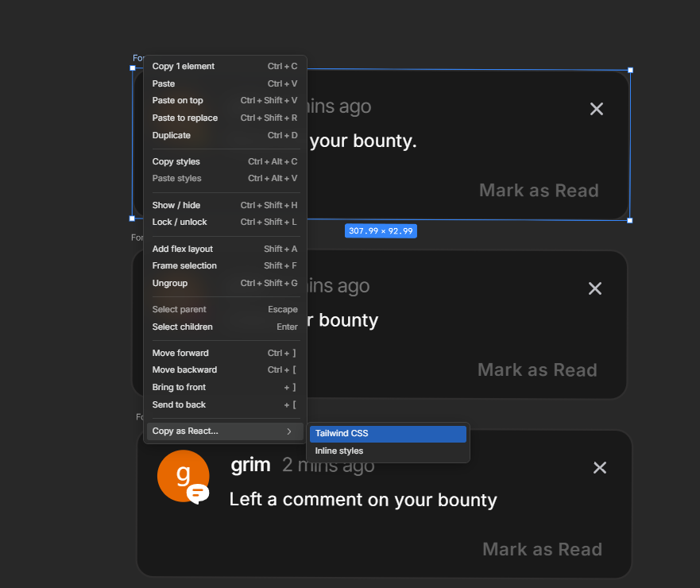This screenshot has height=588, width=700.
Task: Click the top-left selection handle
Action: [x=133, y=68]
